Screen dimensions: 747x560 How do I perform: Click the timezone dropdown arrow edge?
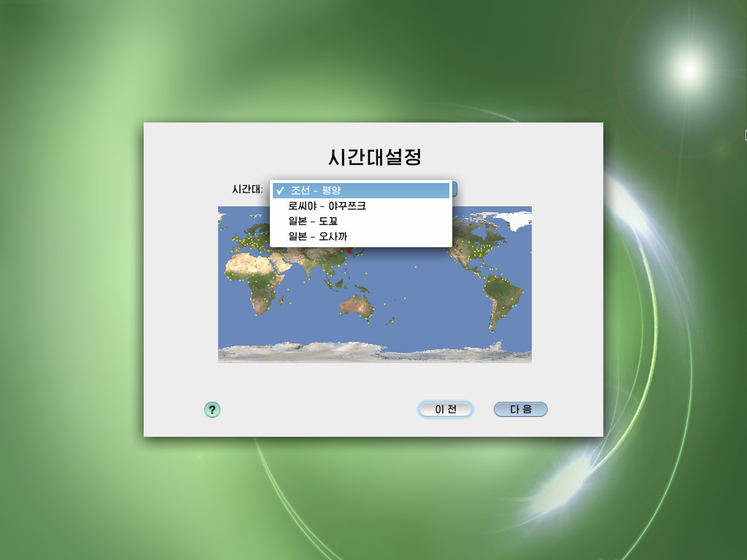coord(454,190)
